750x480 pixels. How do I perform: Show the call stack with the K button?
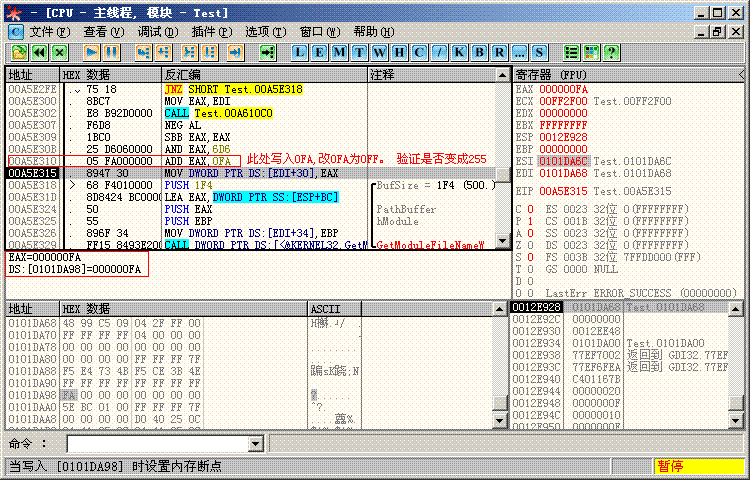click(x=459, y=52)
